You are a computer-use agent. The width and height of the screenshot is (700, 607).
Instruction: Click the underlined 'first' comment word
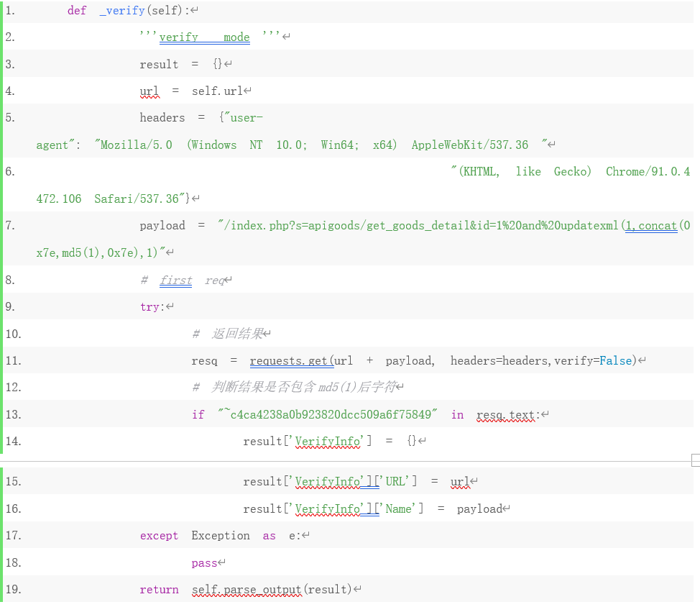(176, 280)
